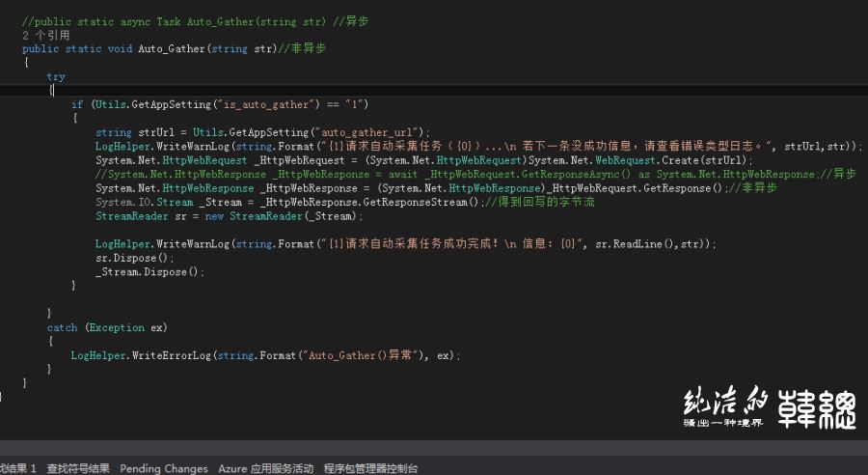Click 'strUrl' variable in string declaration
The height and width of the screenshot is (475, 868).
pos(156,132)
